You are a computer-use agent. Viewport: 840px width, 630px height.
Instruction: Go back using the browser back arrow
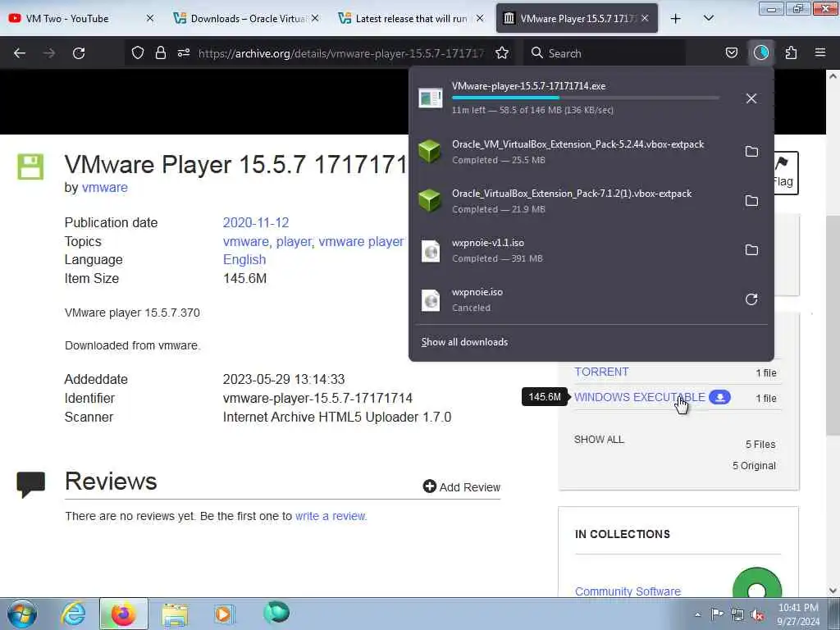20,53
